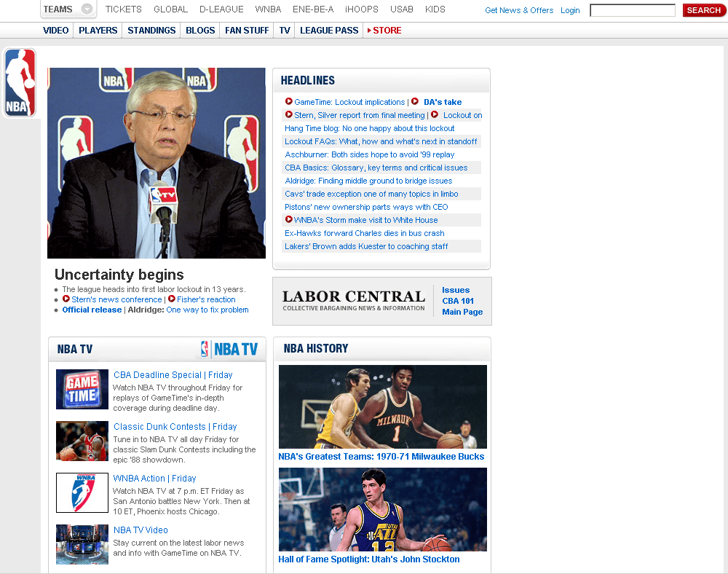
Task: Click the WNBA logo thumbnail
Action: 82,492
